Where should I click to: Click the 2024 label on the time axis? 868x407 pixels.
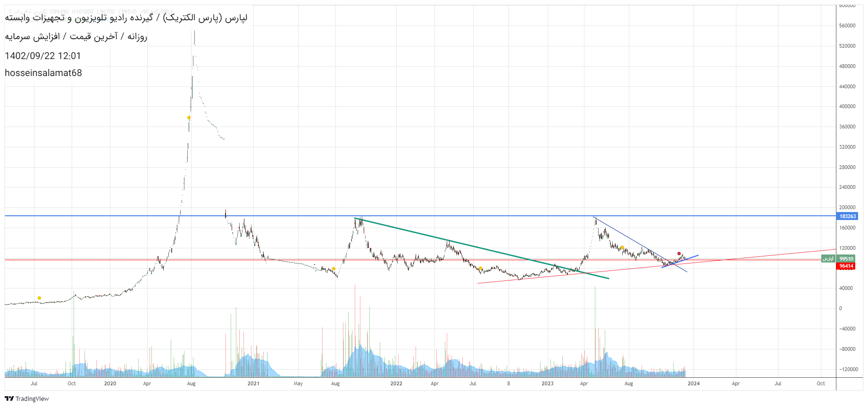693,383
